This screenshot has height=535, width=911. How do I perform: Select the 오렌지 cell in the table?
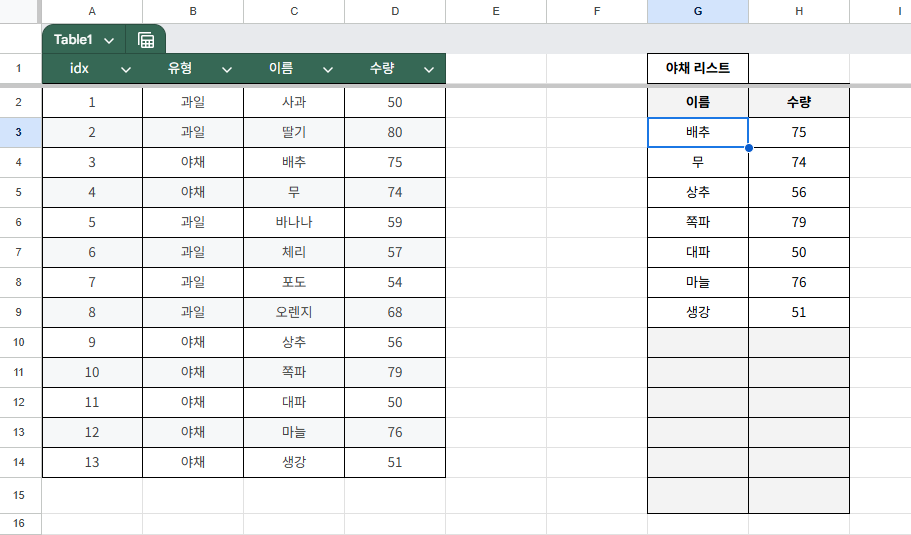[x=294, y=313]
